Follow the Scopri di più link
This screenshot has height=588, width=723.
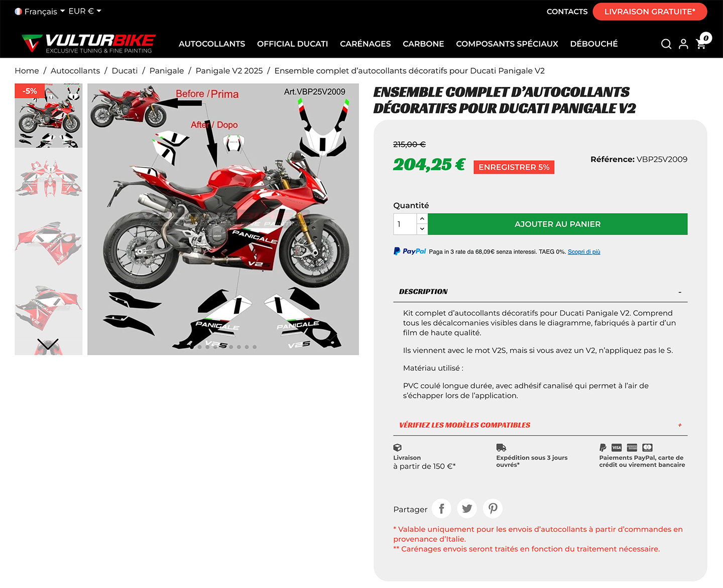click(584, 252)
